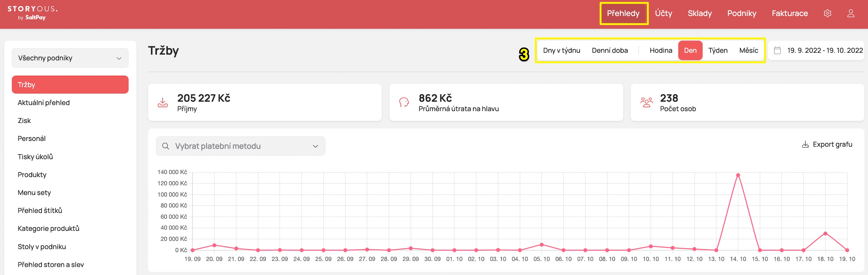The image size is (868, 275).
Task: Select the Měsíc granularity
Action: (748, 51)
